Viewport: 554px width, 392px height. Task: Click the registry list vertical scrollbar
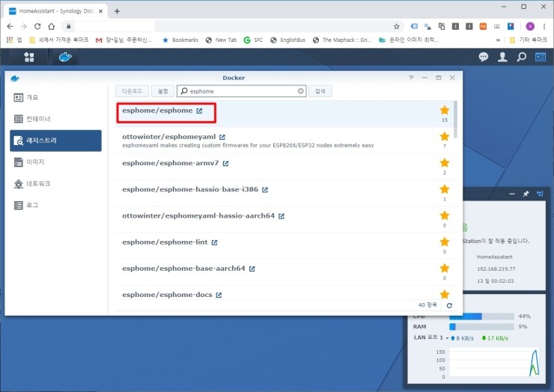point(455,120)
